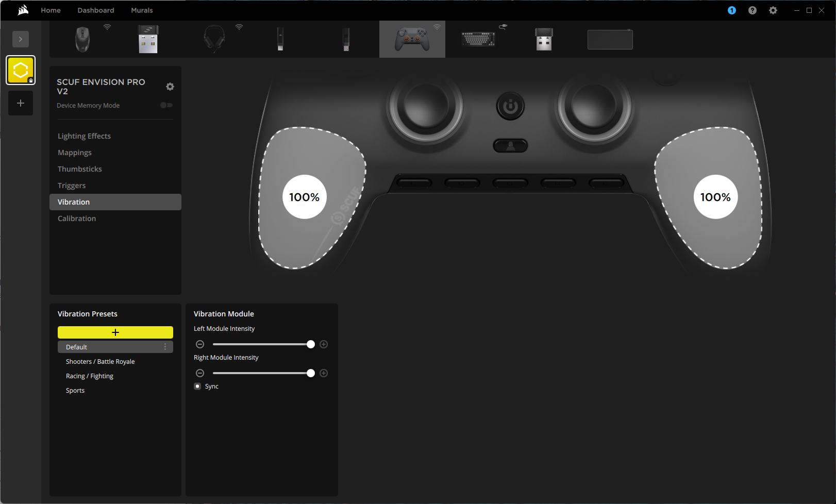836x504 pixels.
Task: Open Default preset options menu
Action: (x=165, y=347)
